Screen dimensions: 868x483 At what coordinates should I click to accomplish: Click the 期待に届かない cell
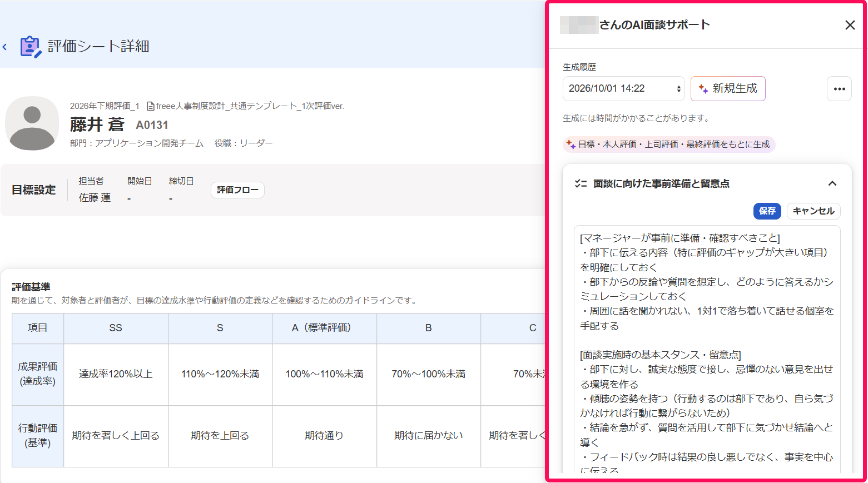(x=429, y=436)
